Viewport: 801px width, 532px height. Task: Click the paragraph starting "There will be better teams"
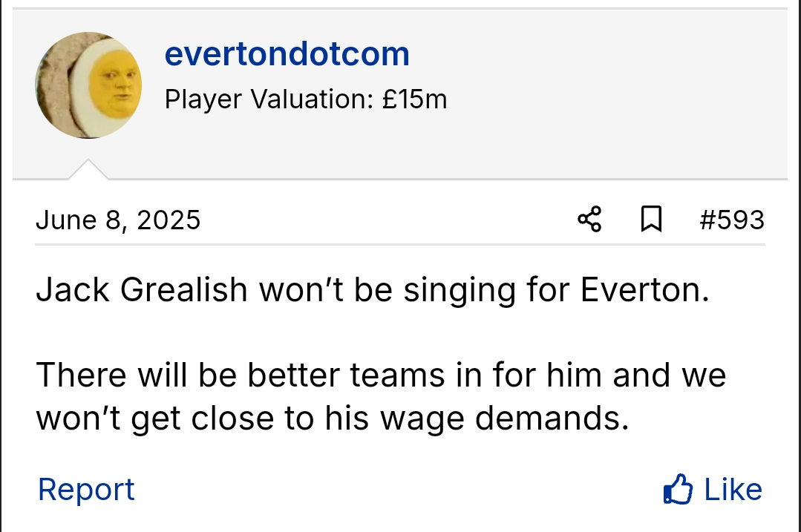[380, 398]
